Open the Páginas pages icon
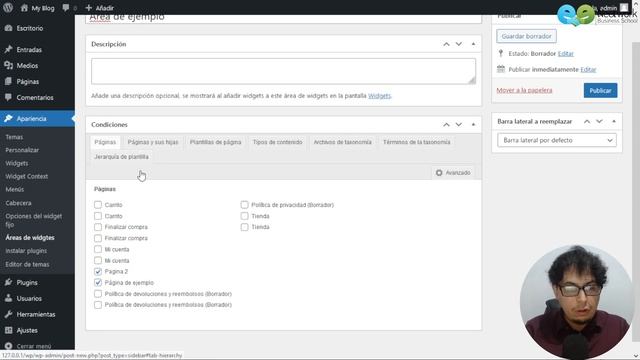Viewport: 640px width, 360px height. (8, 81)
